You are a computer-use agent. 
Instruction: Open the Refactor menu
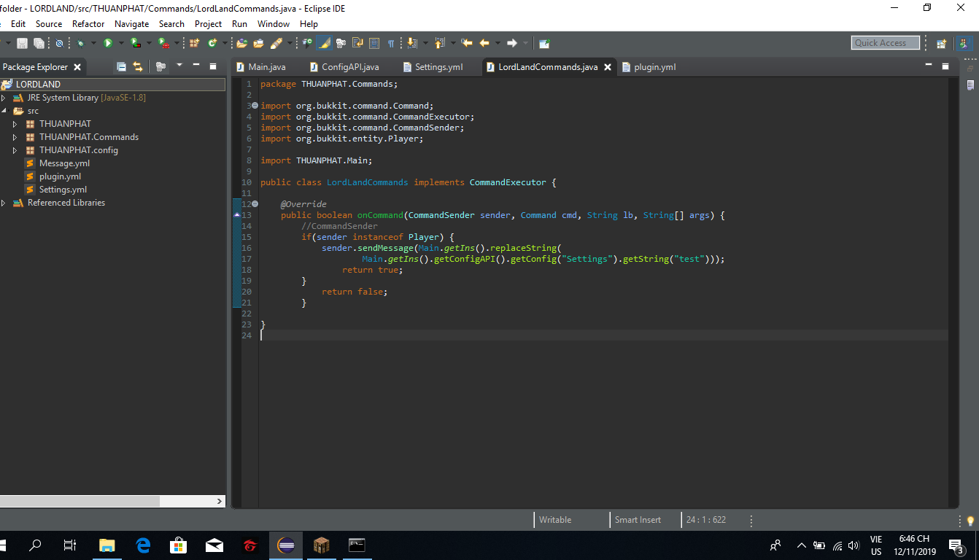point(88,24)
